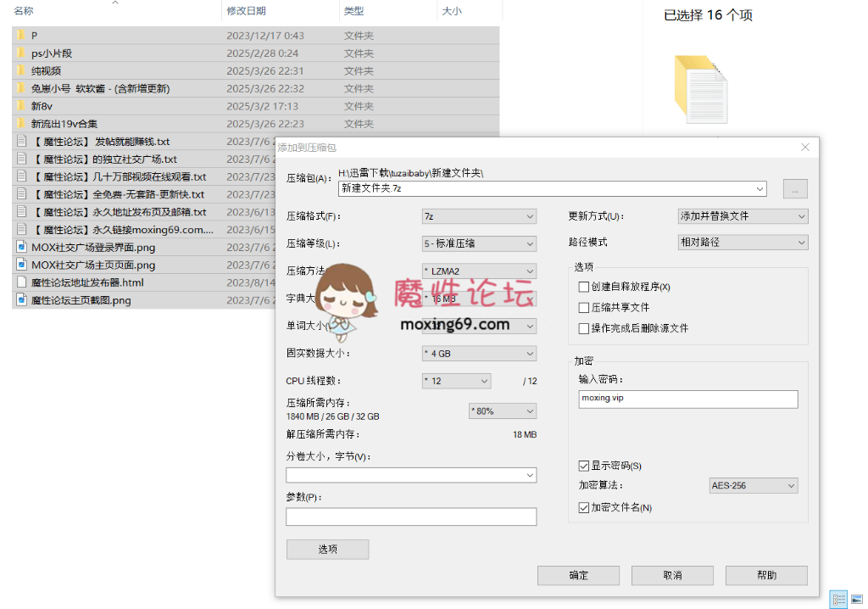Open the 分卷大小 dropdown
Image resolution: width=868 pixels, height=609 pixels.
tap(411, 475)
